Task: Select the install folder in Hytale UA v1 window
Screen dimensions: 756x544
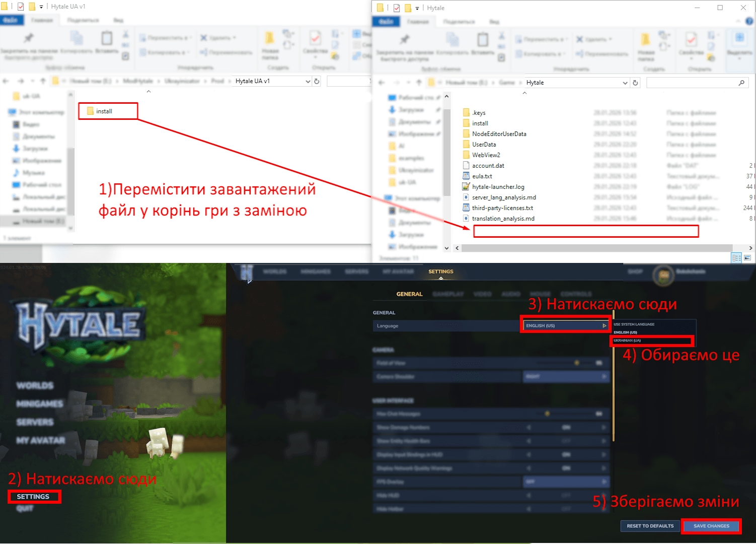Action: (x=104, y=111)
